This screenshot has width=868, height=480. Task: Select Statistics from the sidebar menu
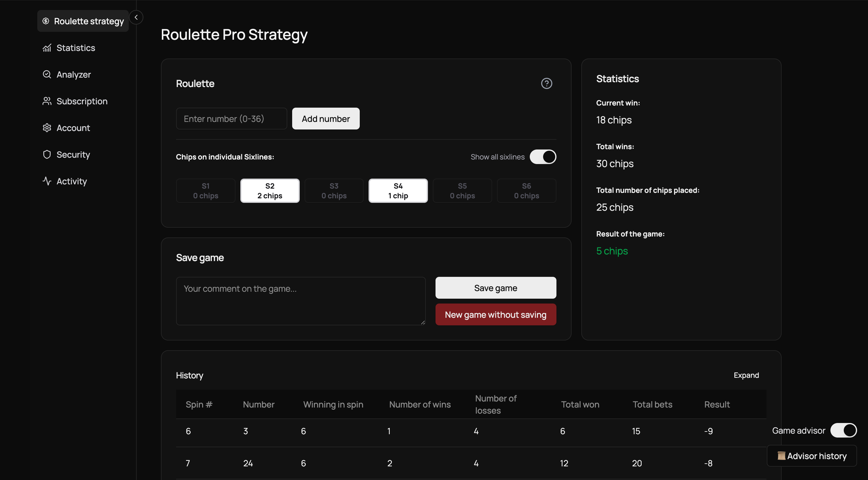pyautogui.click(x=75, y=48)
